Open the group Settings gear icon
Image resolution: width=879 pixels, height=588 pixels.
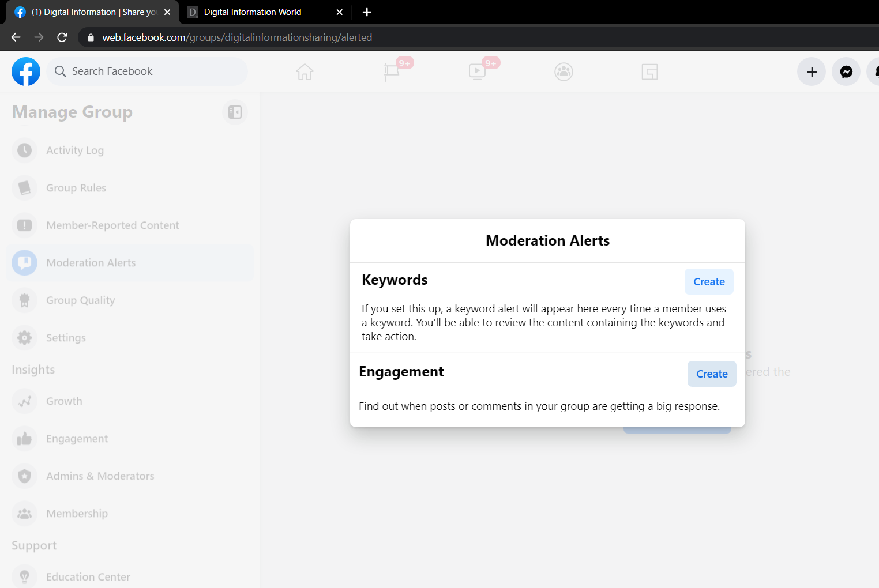click(24, 337)
